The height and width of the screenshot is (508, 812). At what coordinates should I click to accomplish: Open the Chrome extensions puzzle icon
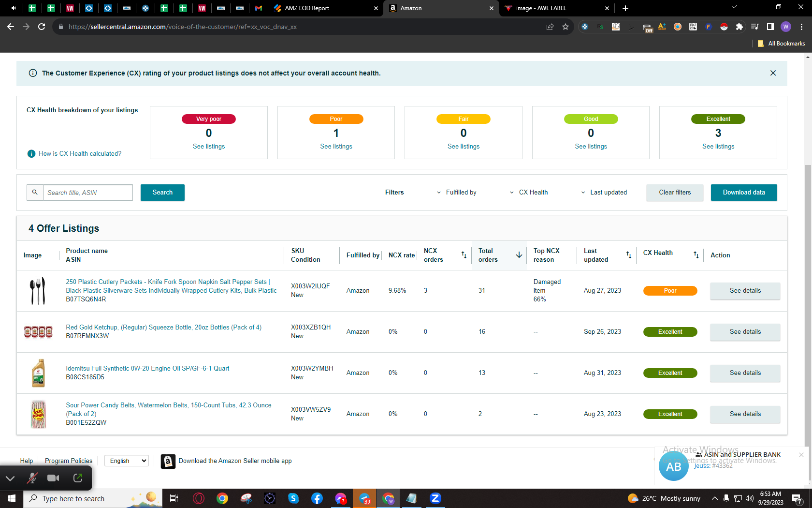click(x=739, y=27)
